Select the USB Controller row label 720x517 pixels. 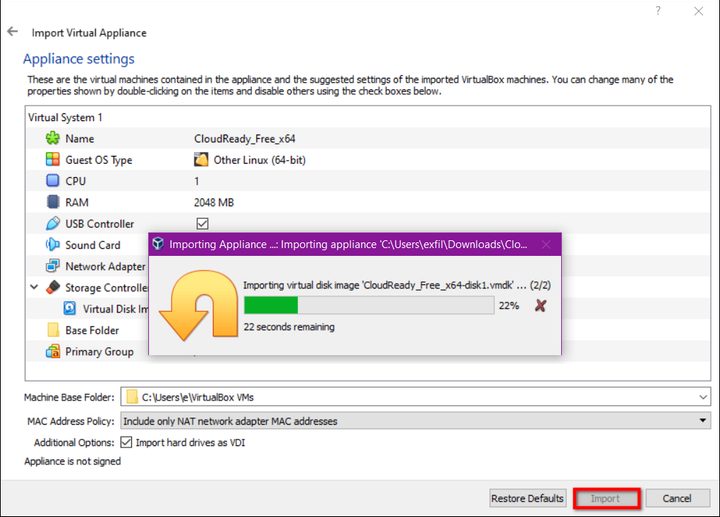click(99, 224)
